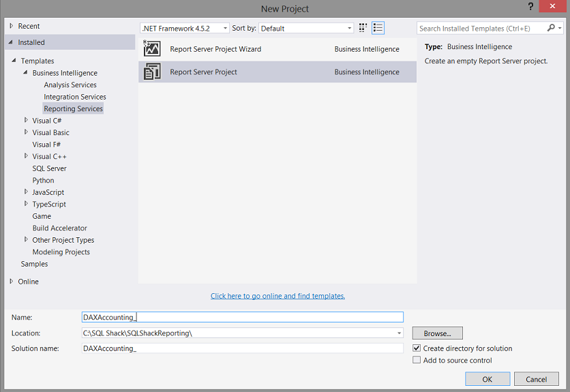
Task: Click the search magnifier icon
Action: click(551, 28)
